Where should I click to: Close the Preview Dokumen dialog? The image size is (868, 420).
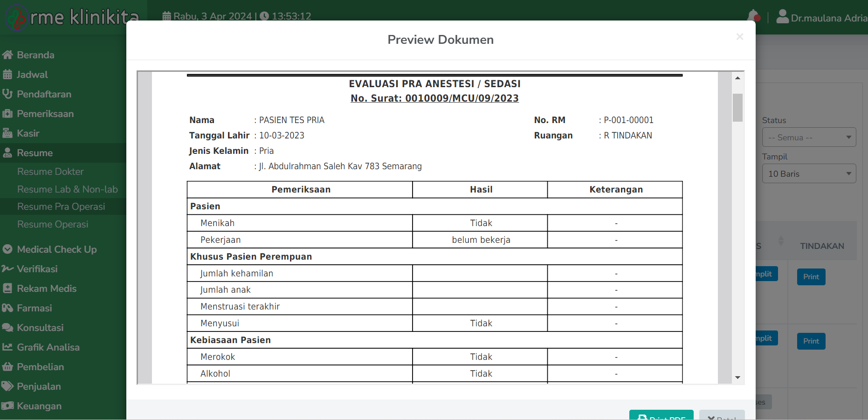point(739,37)
